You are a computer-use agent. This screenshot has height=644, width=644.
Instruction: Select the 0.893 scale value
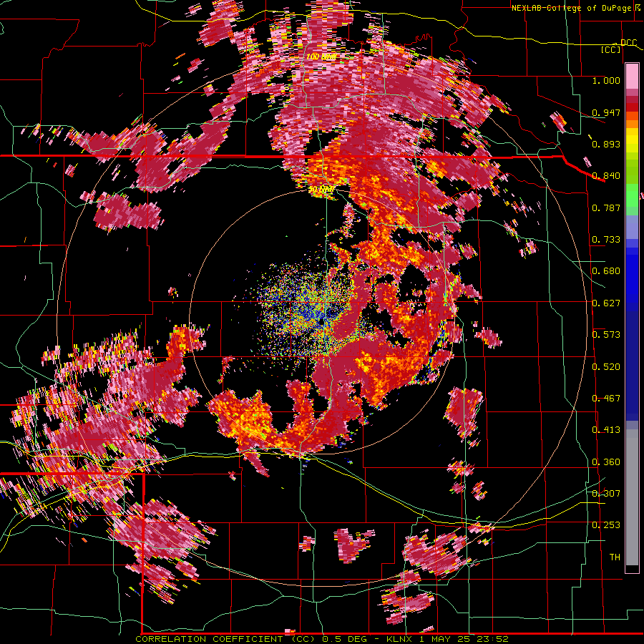(606, 144)
